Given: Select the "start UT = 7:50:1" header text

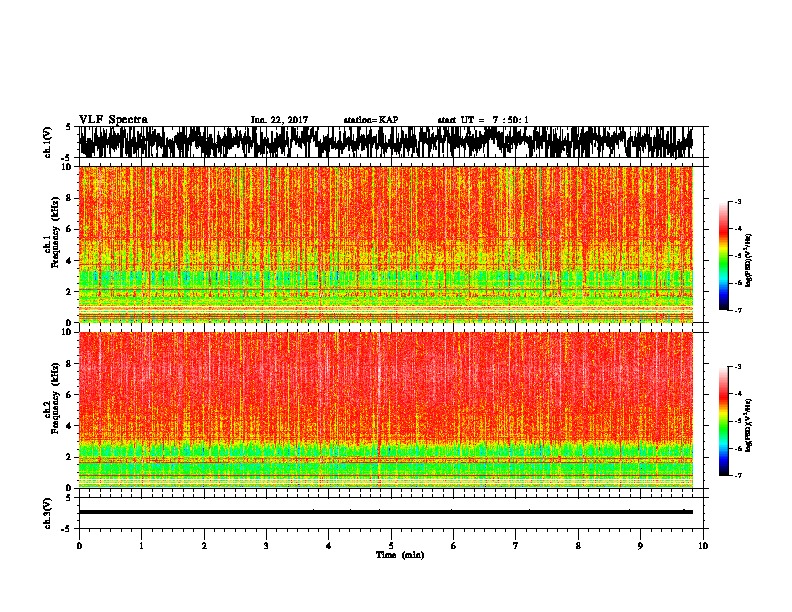Looking at the screenshot, I should click(x=483, y=120).
